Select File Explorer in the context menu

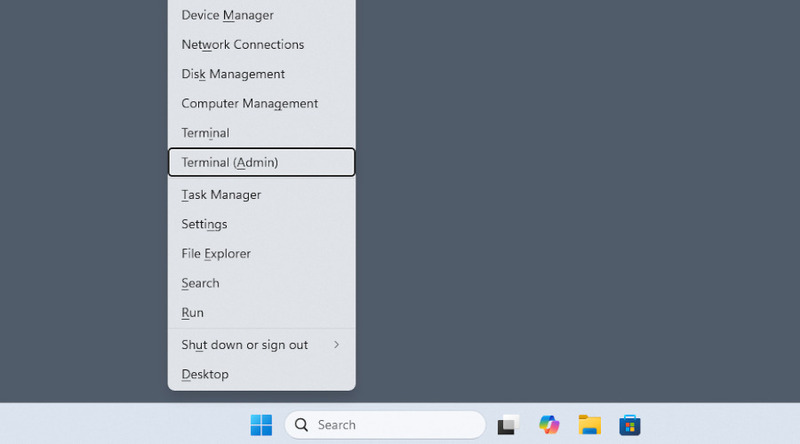pyautogui.click(x=216, y=254)
